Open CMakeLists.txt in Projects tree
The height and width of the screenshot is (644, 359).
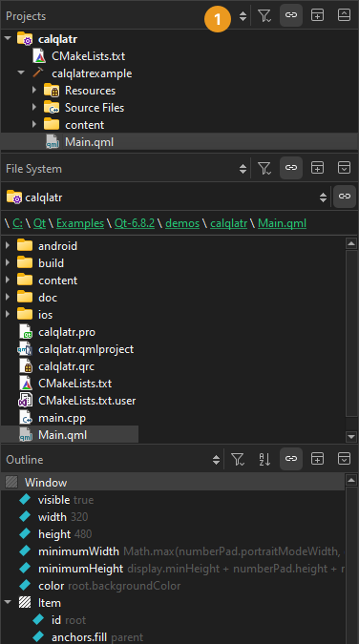[88, 56]
